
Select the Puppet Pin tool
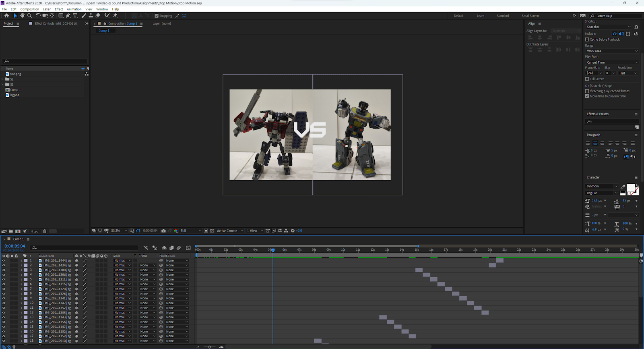[115, 16]
